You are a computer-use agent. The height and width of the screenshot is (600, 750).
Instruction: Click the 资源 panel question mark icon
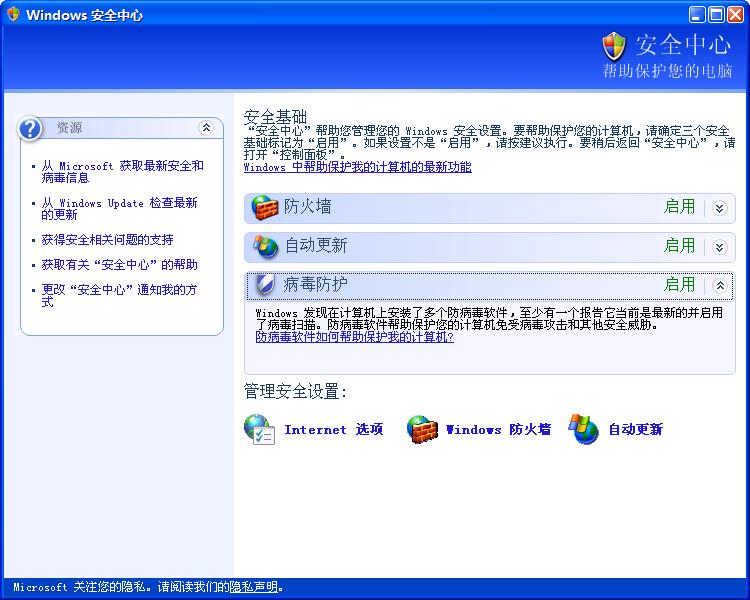tap(31, 128)
